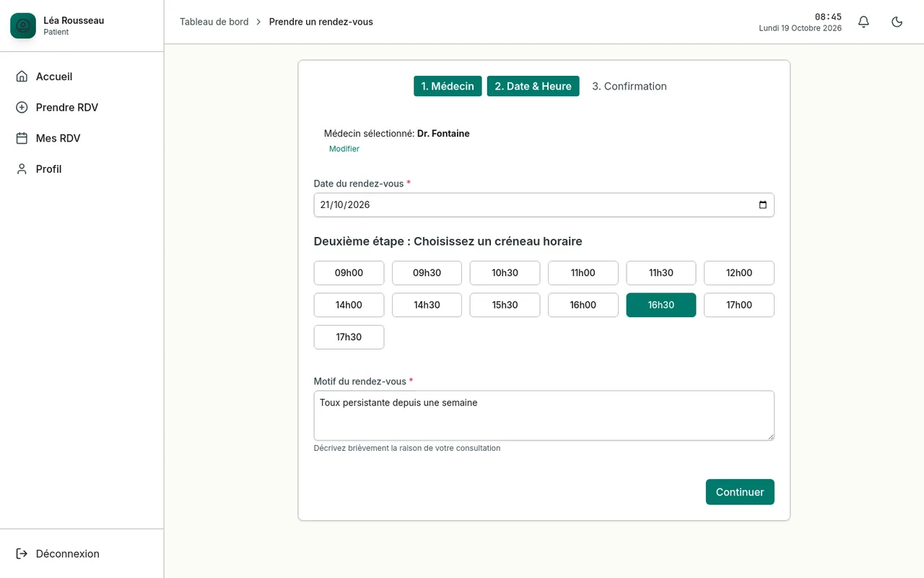Click the Motif du rendez-vous text area
This screenshot has width=924, height=578.
[x=544, y=415]
